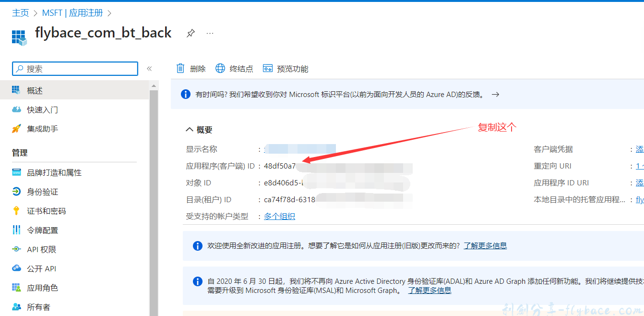Click the info icon in 欢迎使用 banner

tap(197, 246)
